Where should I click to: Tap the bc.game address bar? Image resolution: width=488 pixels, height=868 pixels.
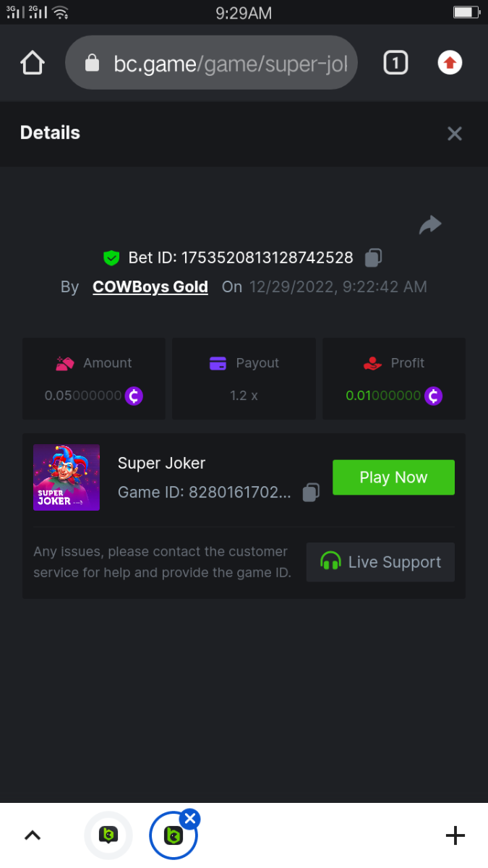[211, 64]
